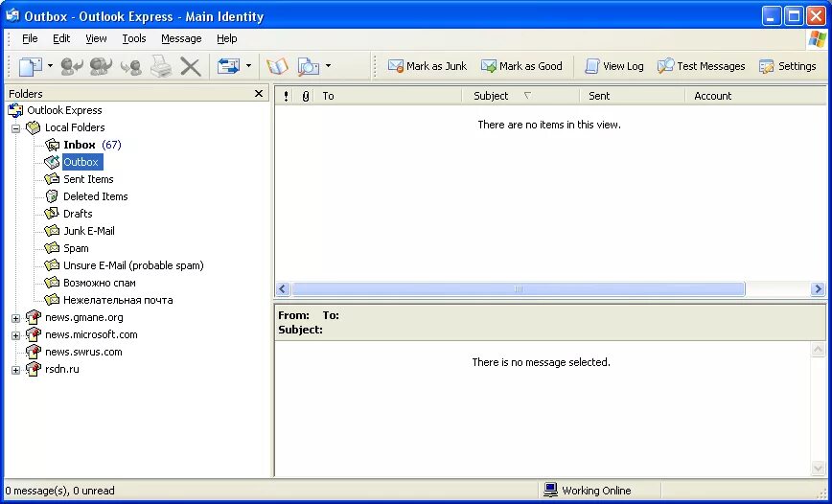Select the news.swrus.com server
The image size is (832, 504).
click(x=83, y=352)
